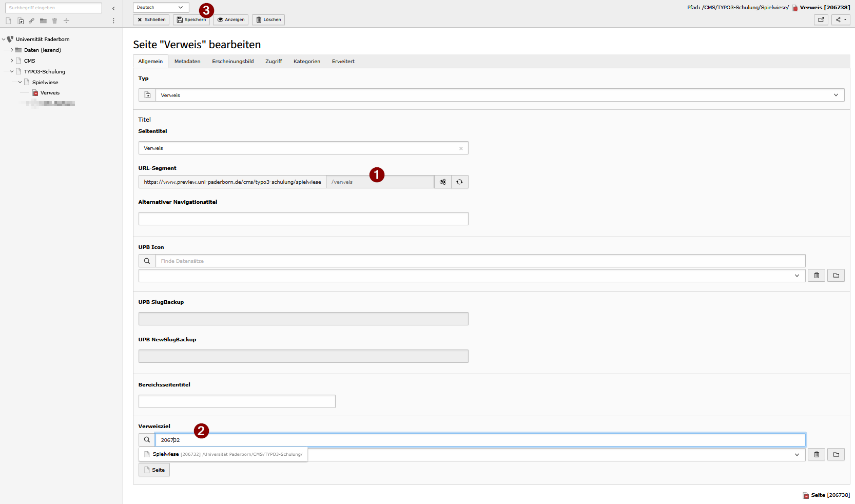Open page in new window icon

click(821, 20)
